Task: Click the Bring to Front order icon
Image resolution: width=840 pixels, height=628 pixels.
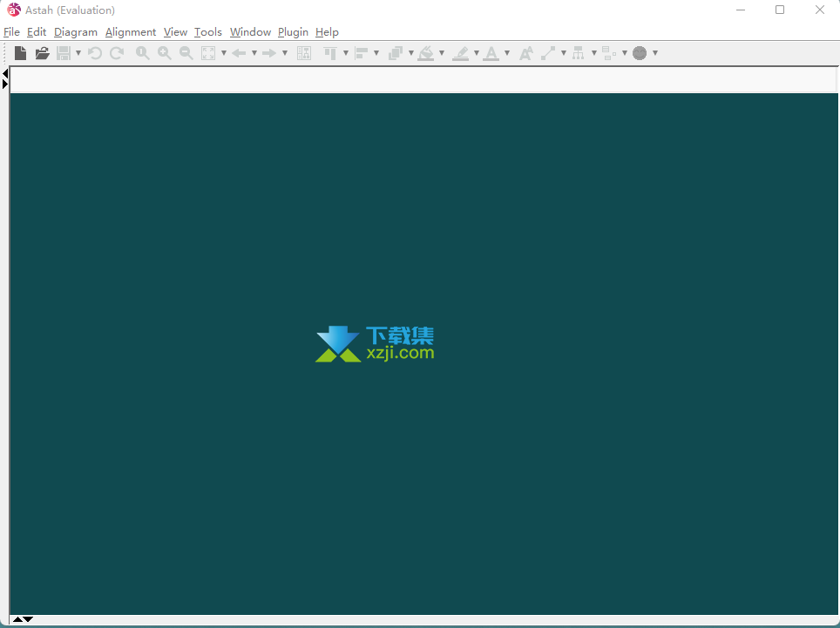Action: click(396, 53)
